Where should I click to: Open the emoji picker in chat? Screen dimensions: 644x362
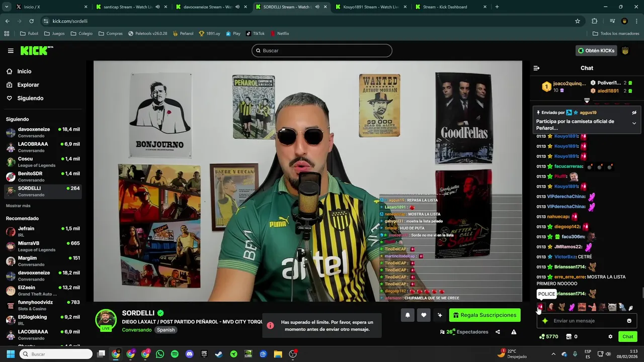pos(629,321)
